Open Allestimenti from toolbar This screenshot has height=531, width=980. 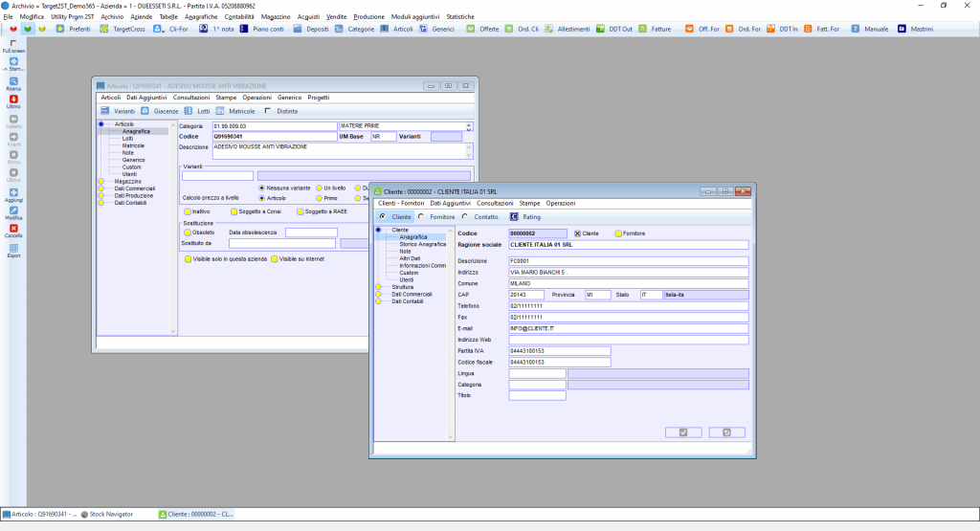click(x=567, y=29)
